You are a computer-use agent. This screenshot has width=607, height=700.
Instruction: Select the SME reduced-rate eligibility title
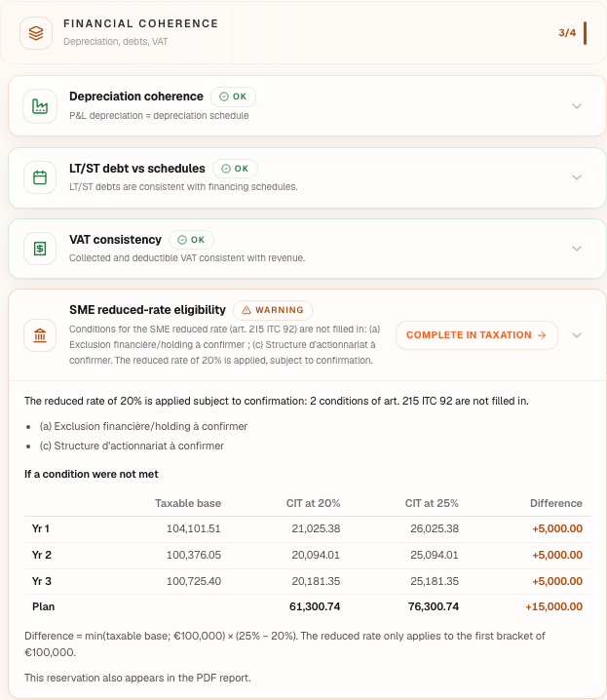pos(147,310)
